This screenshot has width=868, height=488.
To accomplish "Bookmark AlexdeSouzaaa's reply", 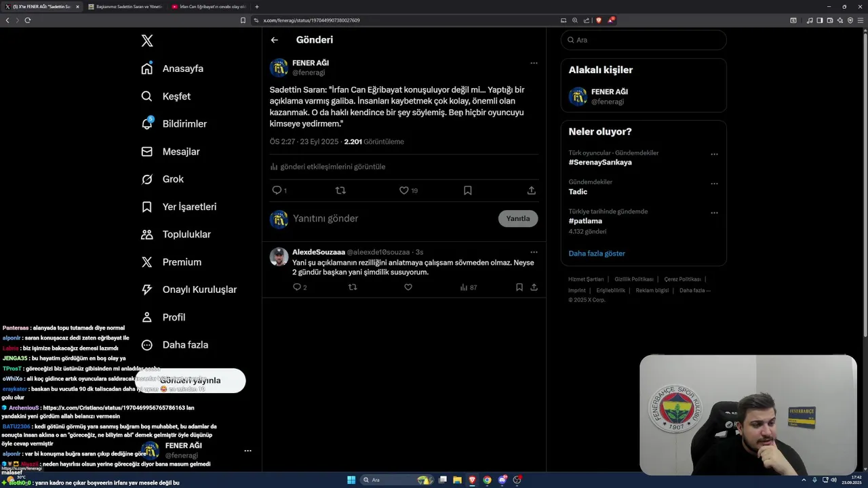I will pos(519,287).
